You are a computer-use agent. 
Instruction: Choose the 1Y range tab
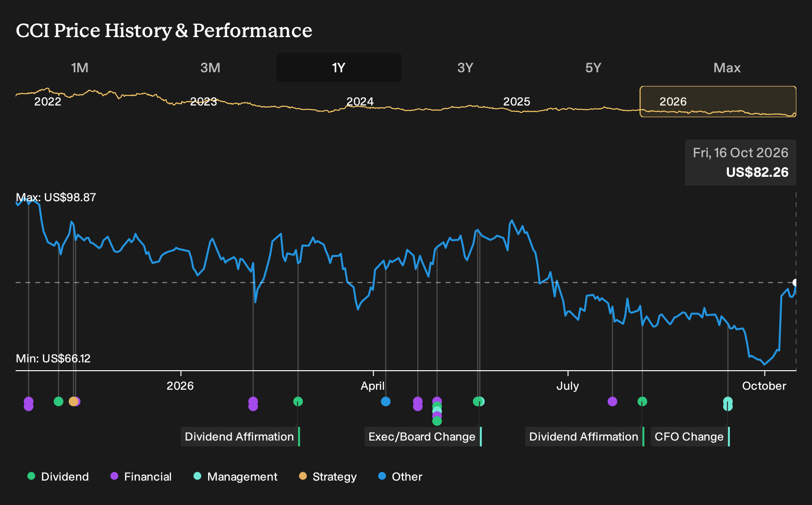(x=339, y=67)
